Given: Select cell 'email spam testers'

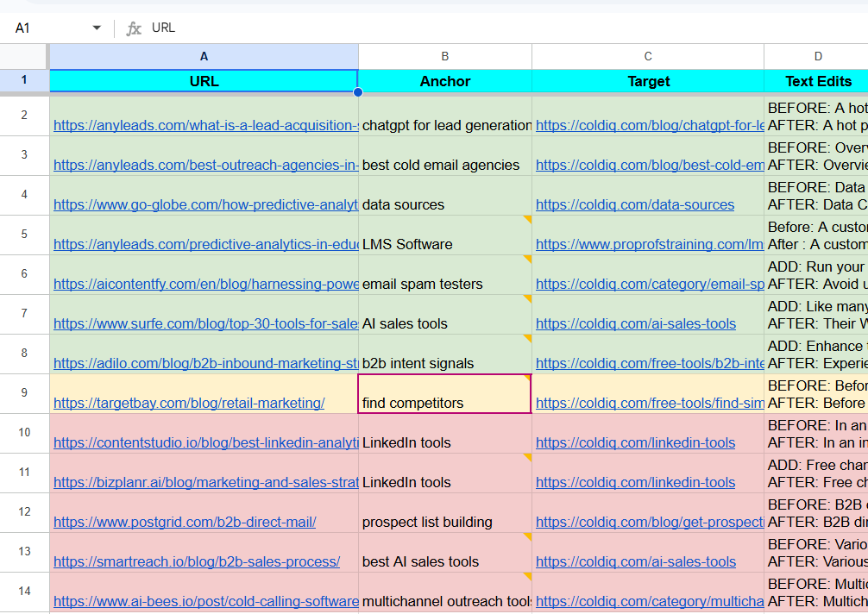Looking at the screenshot, I should click(x=445, y=274).
